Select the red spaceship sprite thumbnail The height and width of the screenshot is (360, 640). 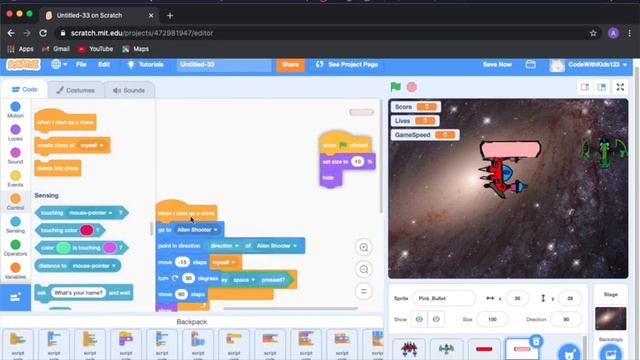tap(409, 349)
